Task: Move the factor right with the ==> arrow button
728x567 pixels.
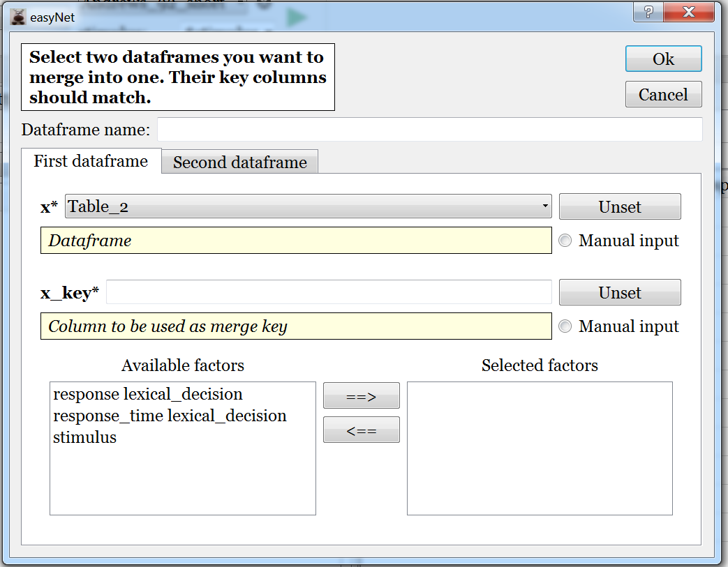Action: 361,396
